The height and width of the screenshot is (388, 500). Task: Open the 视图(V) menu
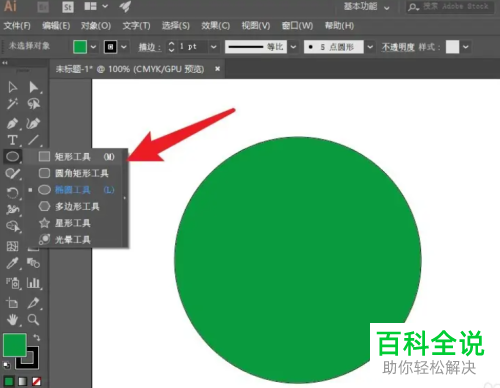[256, 26]
